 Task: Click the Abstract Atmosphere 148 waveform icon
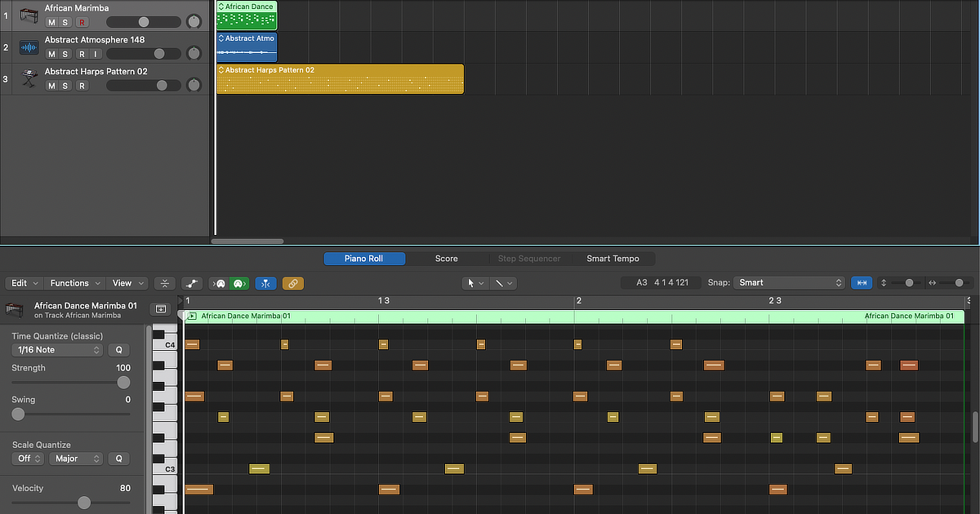[29, 47]
